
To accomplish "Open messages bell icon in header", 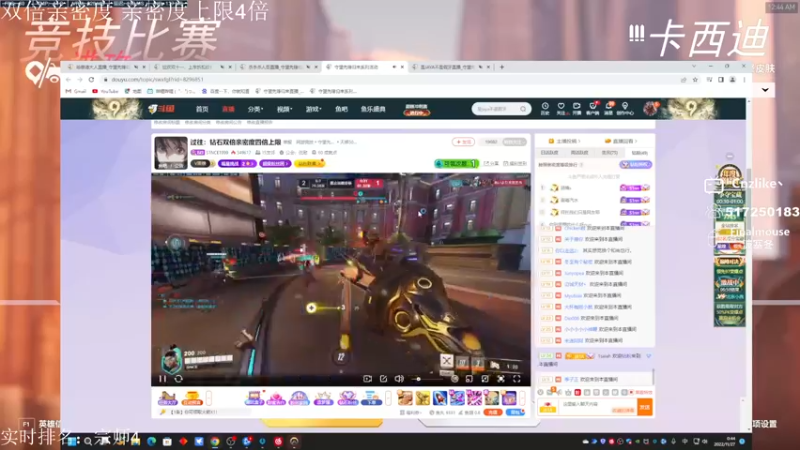I will point(609,108).
